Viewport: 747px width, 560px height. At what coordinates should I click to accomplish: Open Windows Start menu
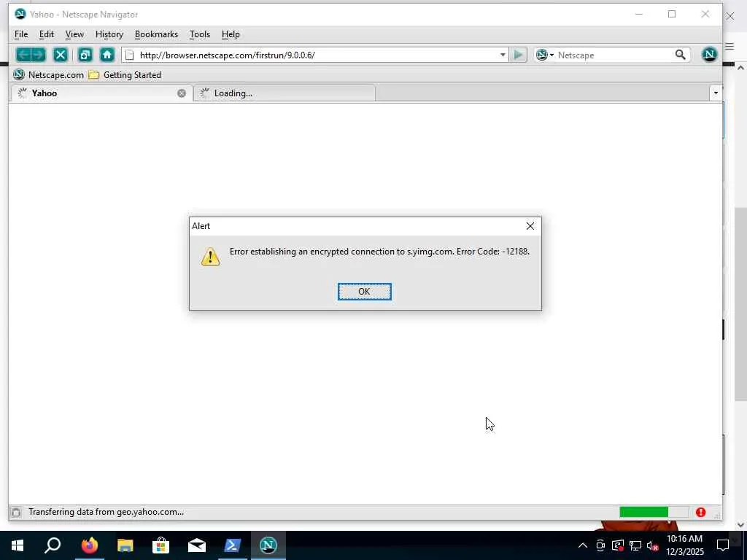18,545
